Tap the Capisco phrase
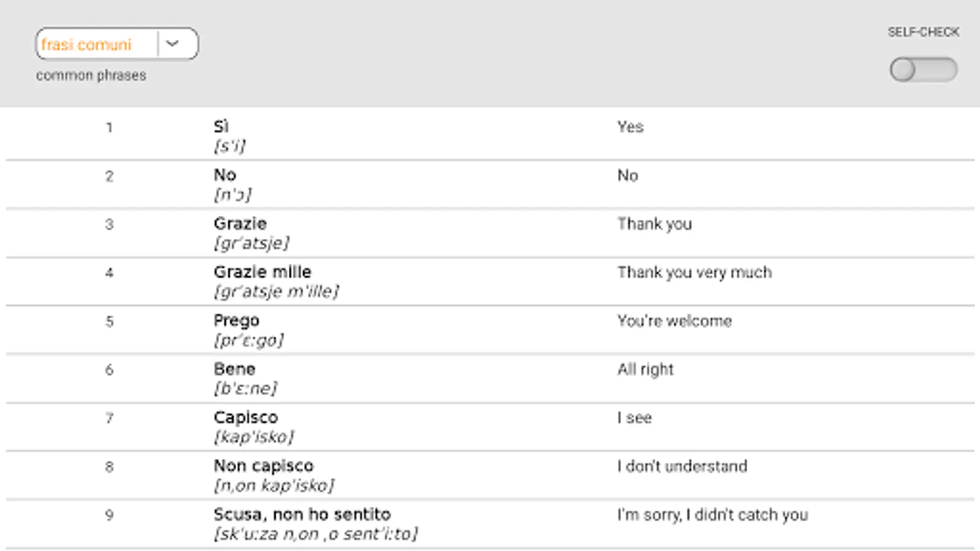The width and height of the screenshot is (980, 551). click(246, 418)
